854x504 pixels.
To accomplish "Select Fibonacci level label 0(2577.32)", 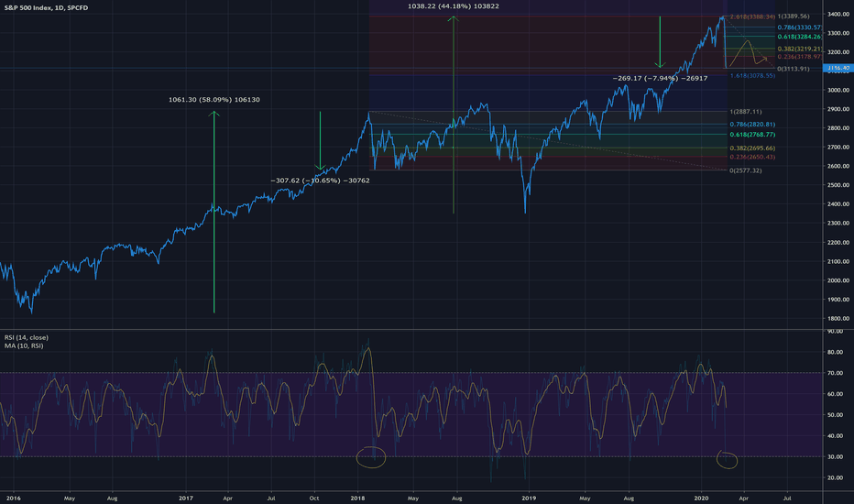I will (746, 170).
